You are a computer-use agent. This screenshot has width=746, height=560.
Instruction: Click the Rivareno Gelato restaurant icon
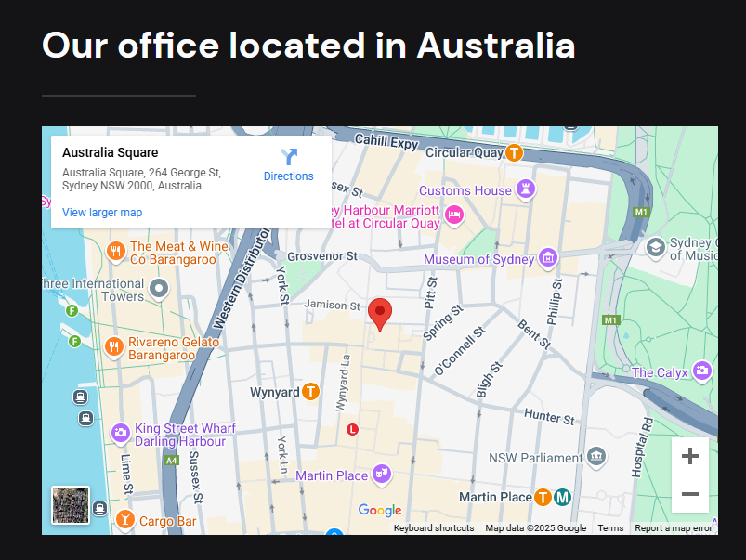coord(113,346)
